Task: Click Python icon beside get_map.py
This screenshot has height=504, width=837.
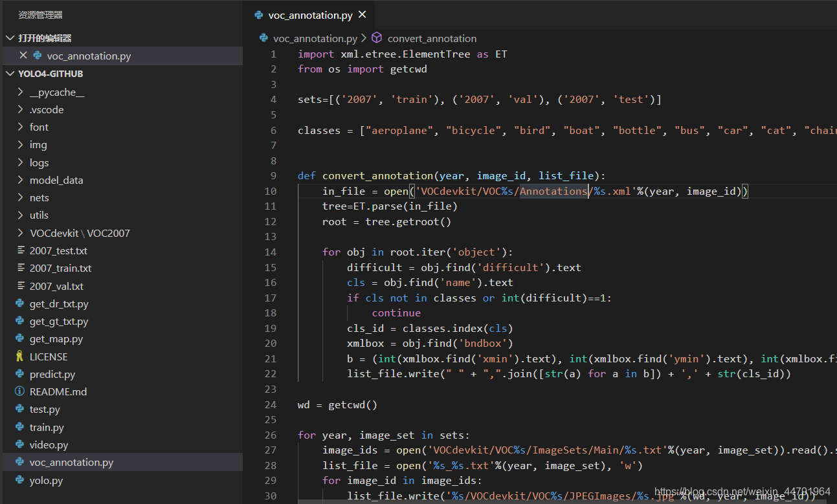Action: click(x=19, y=338)
